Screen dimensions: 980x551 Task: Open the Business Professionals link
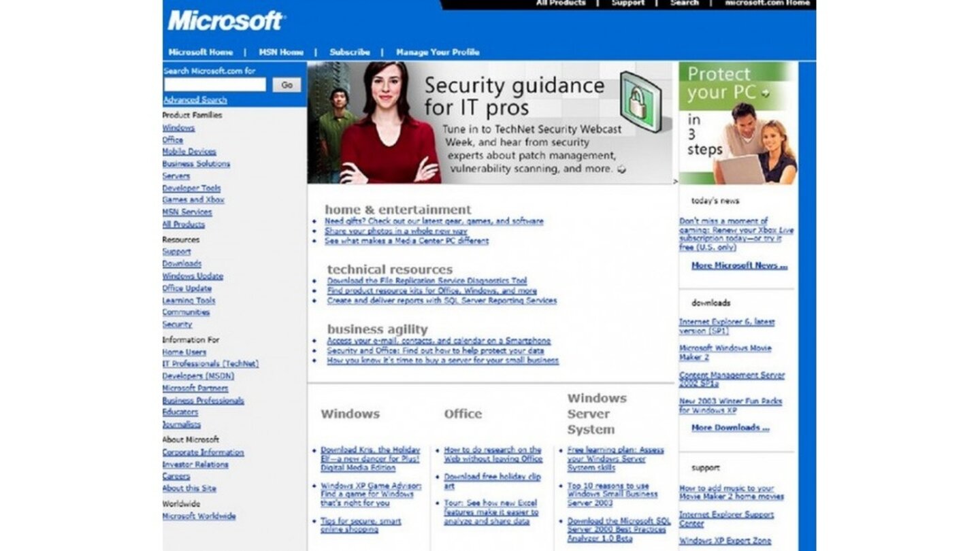(203, 401)
